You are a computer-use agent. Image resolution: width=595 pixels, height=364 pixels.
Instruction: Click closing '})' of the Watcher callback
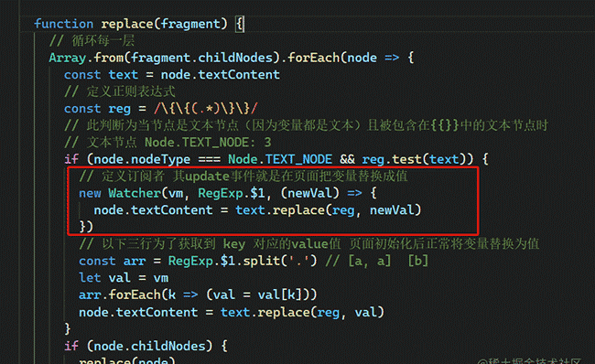coord(86,227)
